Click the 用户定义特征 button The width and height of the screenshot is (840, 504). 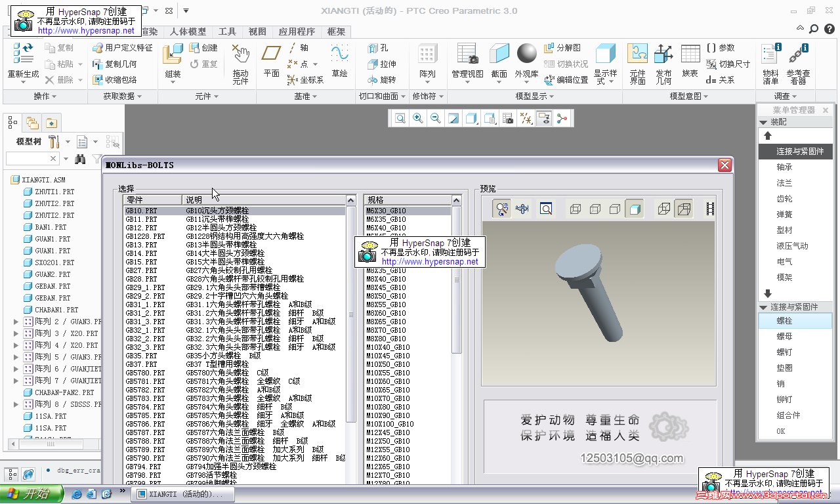tap(123, 48)
